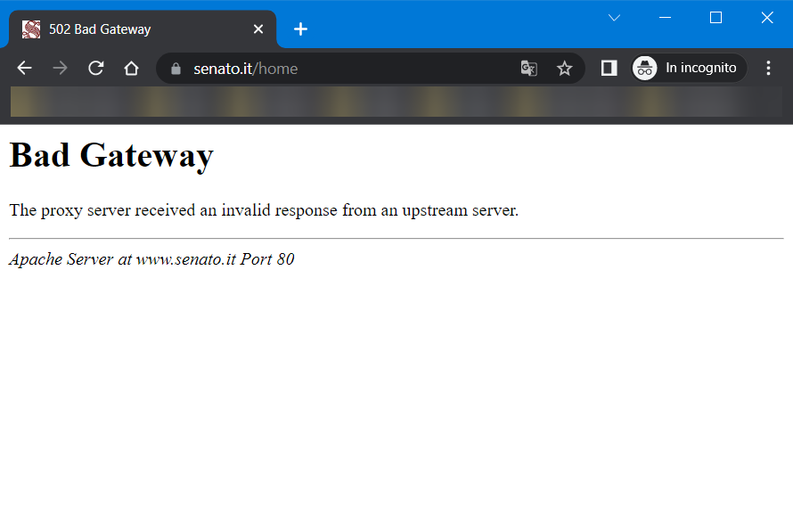Bookmark this page with the star

pyautogui.click(x=564, y=69)
